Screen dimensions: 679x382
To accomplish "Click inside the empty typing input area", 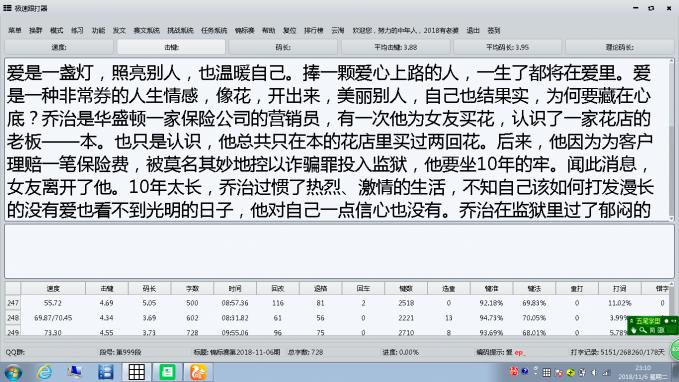I will (339, 251).
